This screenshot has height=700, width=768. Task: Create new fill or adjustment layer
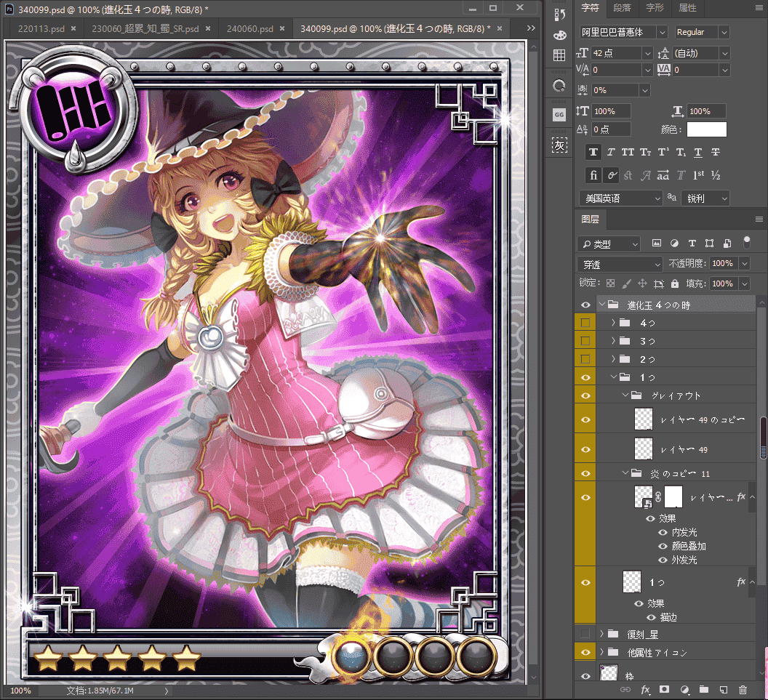684,690
